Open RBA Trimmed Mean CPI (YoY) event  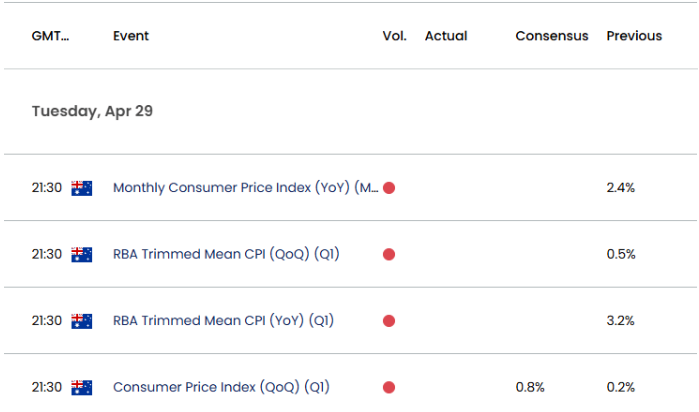coord(223,321)
